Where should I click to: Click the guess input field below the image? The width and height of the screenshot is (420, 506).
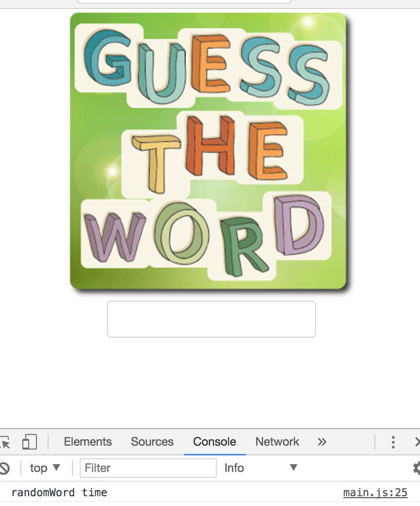[x=211, y=319]
